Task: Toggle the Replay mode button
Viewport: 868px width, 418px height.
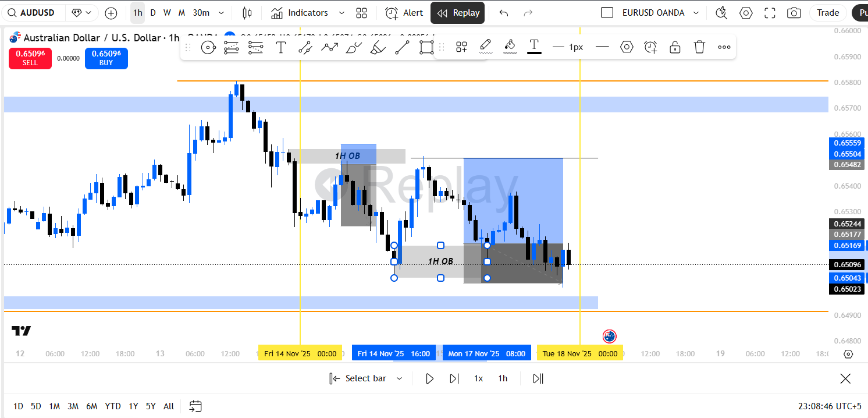Action: point(458,13)
